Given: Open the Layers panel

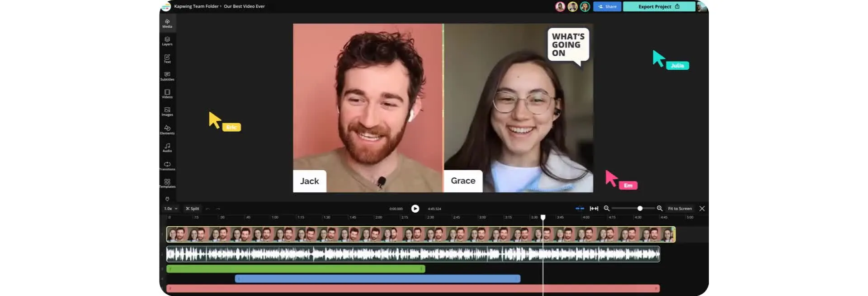Looking at the screenshot, I should tap(167, 41).
